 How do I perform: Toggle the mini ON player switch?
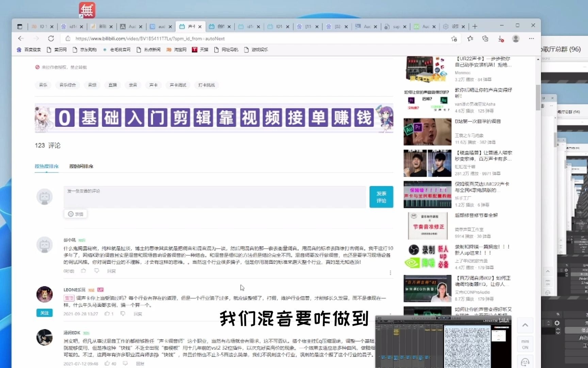[x=525, y=344]
